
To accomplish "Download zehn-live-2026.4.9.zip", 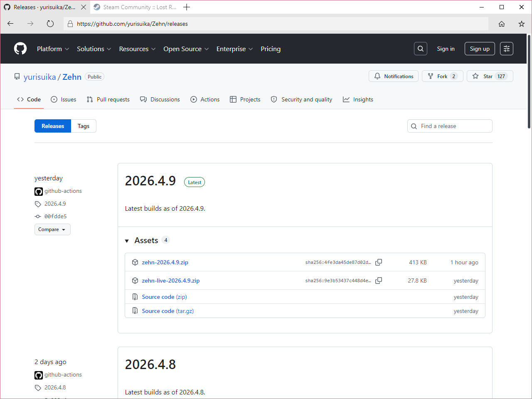I will click(171, 281).
